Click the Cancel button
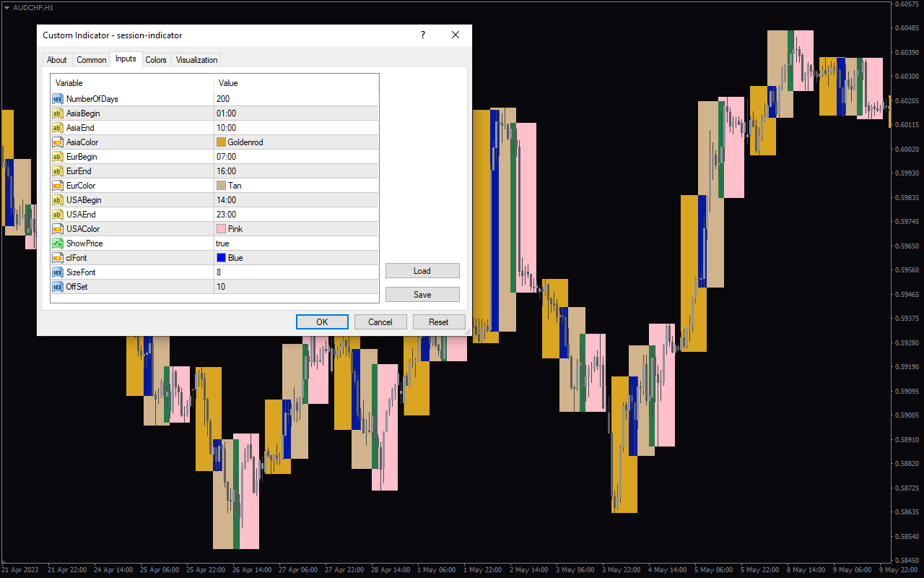Viewport: 924px width, 578px height. [x=380, y=322]
